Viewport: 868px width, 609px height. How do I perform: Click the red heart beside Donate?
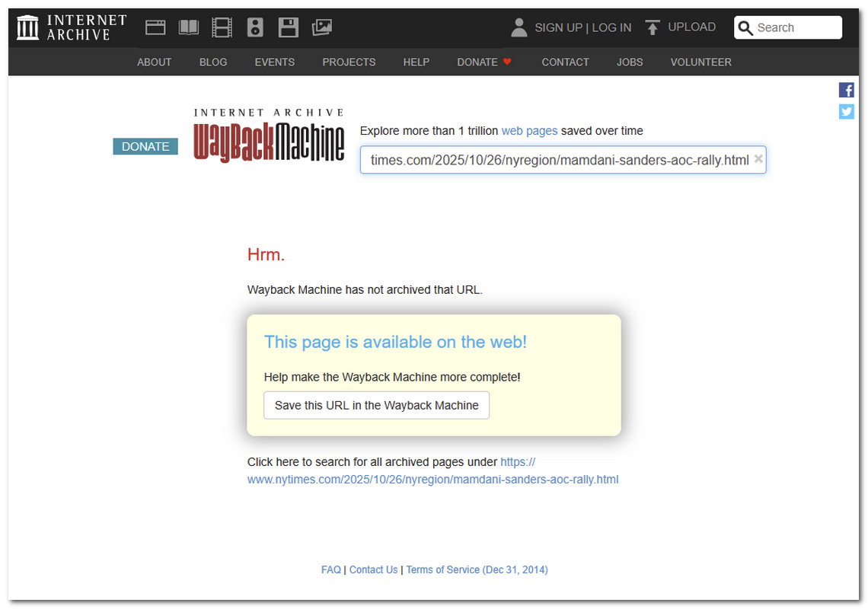(506, 62)
